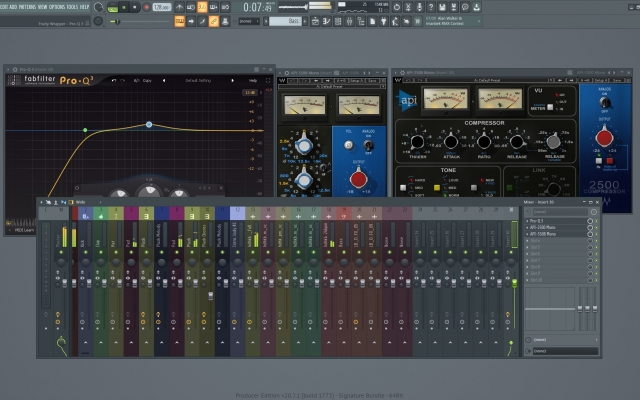Toggle the orange multilink to controllers icon
640x400 pixels.
click(213, 21)
